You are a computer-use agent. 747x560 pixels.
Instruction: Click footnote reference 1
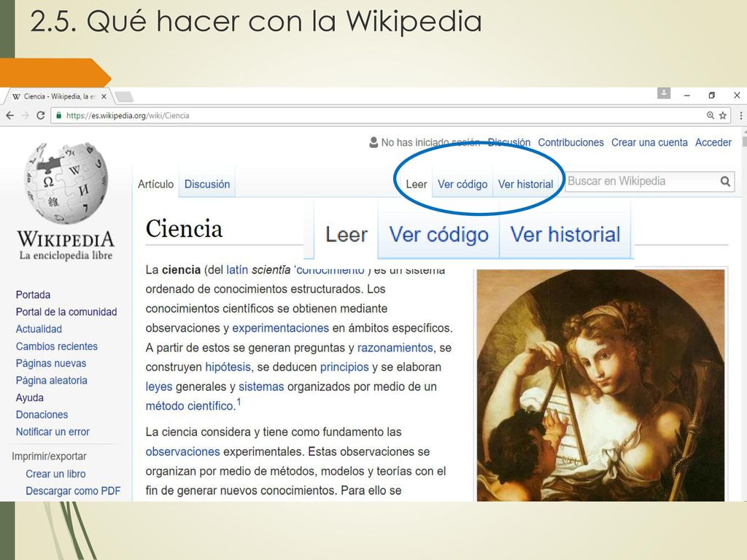(239, 402)
